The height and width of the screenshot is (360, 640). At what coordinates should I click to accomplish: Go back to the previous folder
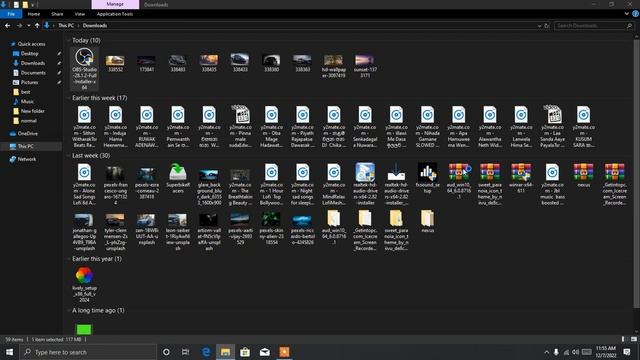click(x=8, y=25)
